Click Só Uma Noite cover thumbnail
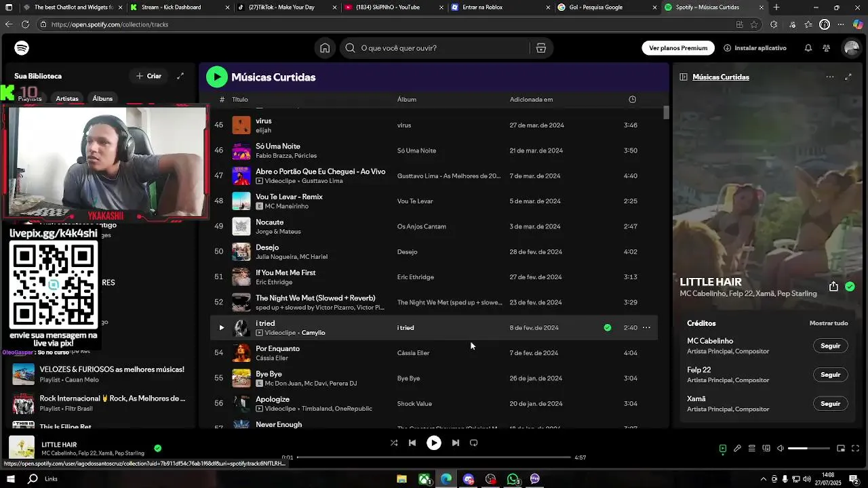The image size is (868, 488). point(241,150)
